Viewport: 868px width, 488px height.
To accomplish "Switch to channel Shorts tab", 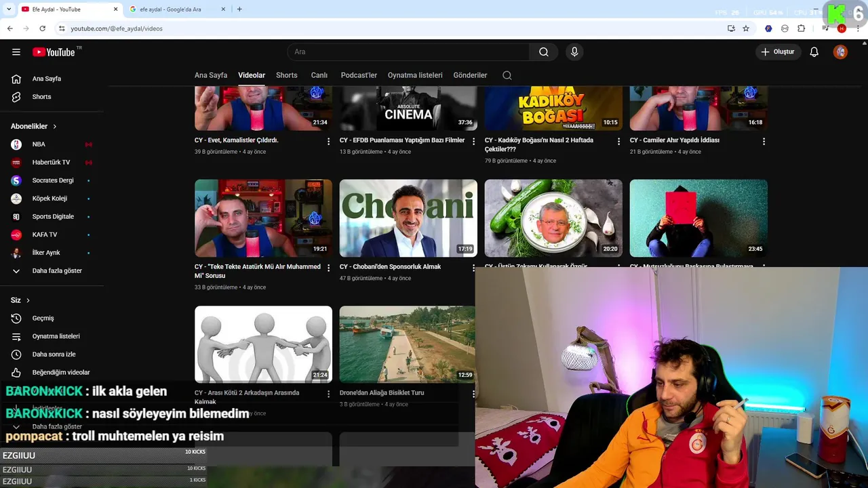I will [x=287, y=75].
